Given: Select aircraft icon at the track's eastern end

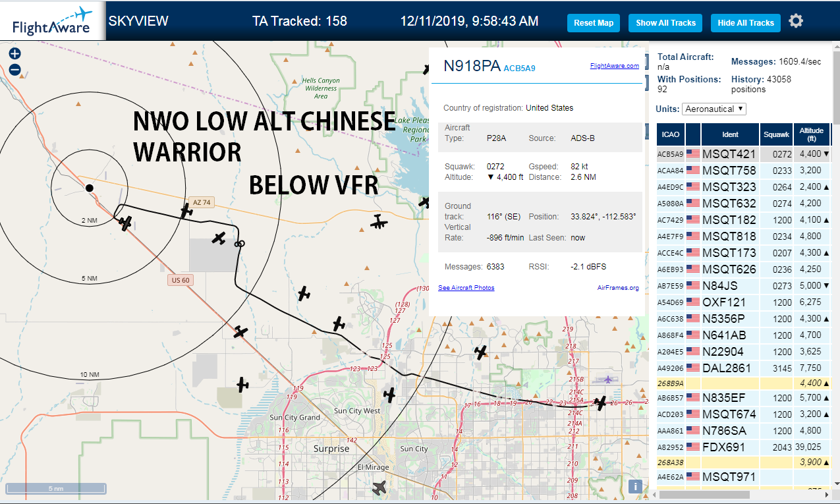Looking at the screenshot, I should pos(600,403).
